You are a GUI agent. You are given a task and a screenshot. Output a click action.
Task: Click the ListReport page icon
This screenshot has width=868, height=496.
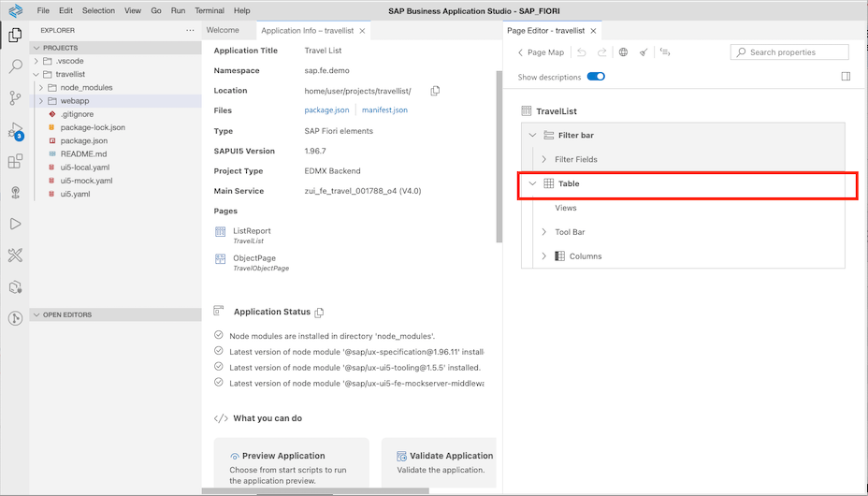pyautogui.click(x=221, y=231)
